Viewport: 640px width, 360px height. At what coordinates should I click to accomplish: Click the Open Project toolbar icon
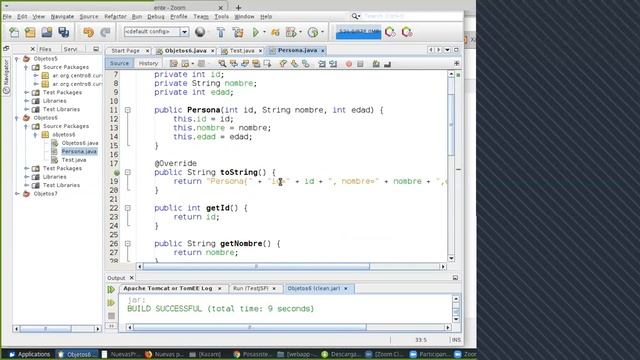tap(47, 32)
